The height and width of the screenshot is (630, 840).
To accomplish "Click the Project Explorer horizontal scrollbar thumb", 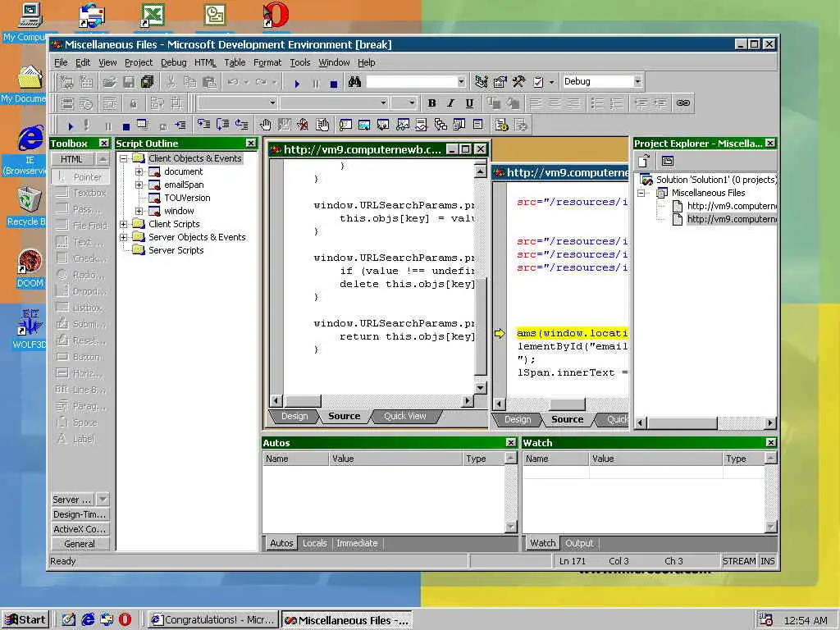I will pyautogui.click(x=682, y=423).
